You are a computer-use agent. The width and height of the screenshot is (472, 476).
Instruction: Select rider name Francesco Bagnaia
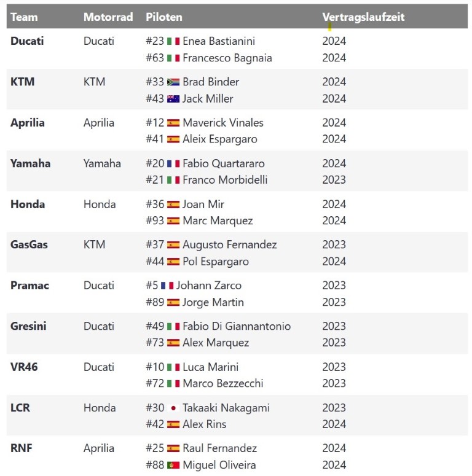[227, 58]
